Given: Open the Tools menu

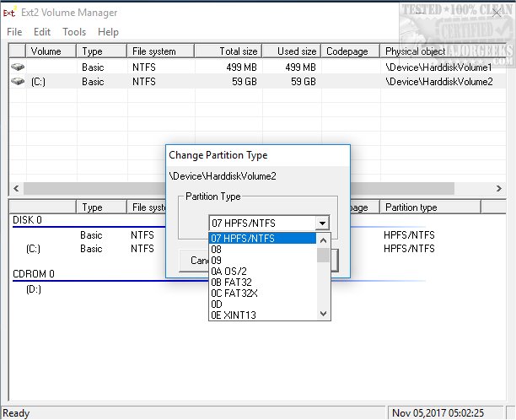Looking at the screenshot, I should (x=74, y=32).
